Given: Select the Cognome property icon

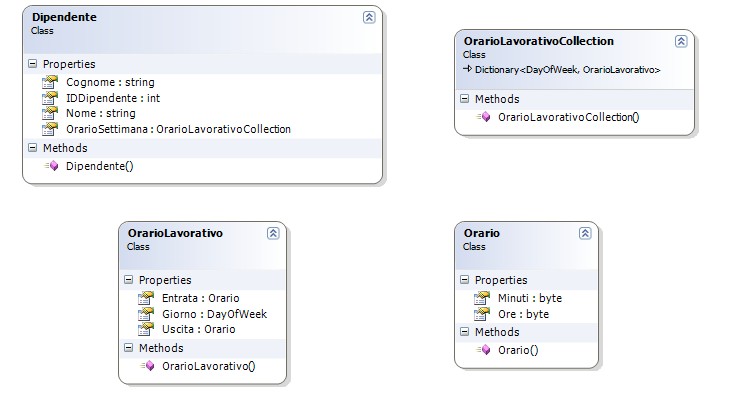Looking at the screenshot, I should coord(50,82).
